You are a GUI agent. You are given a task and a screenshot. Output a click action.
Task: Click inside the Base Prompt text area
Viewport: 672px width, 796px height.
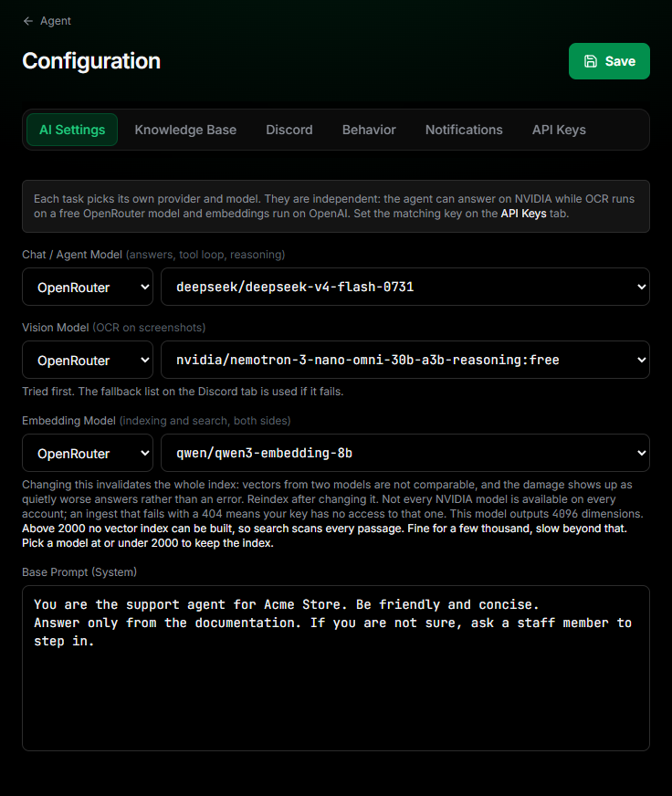tap(336, 668)
